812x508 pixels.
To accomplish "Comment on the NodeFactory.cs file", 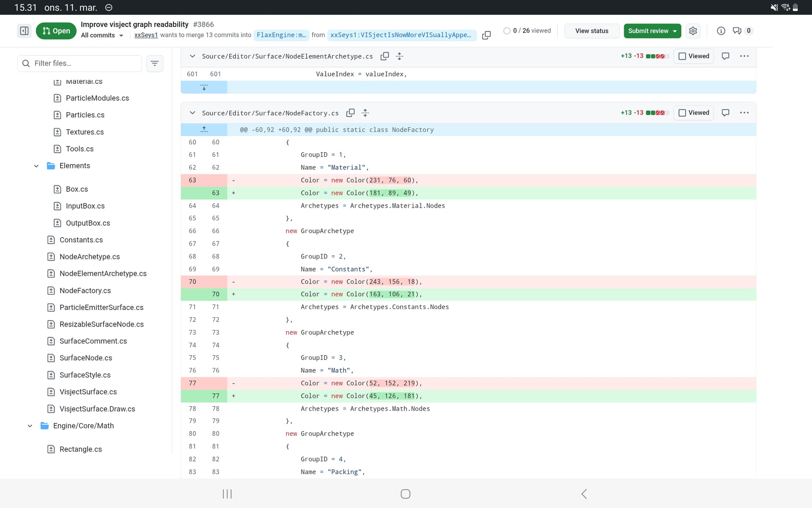I will pos(725,113).
